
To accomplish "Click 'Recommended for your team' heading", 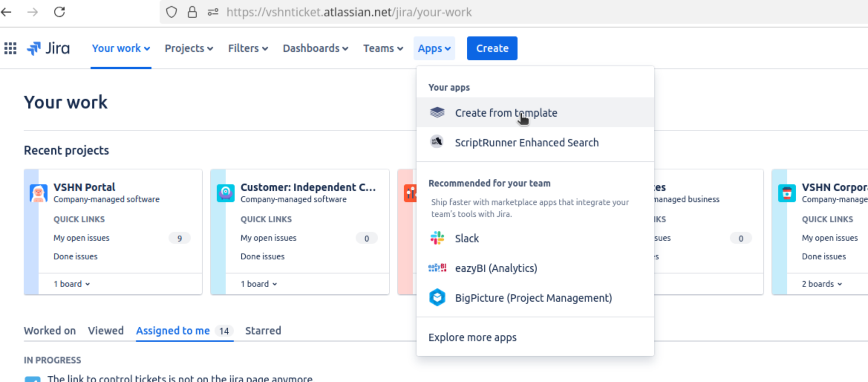I will [489, 183].
